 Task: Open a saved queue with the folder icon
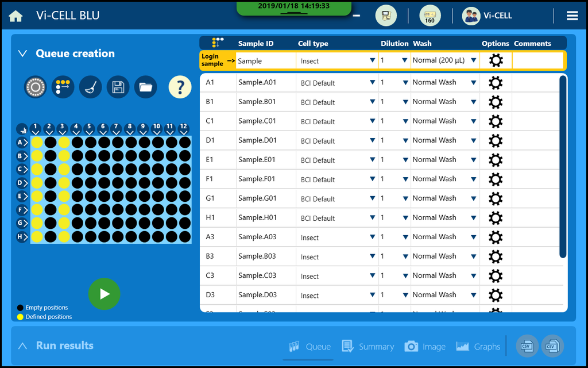click(x=145, y=87)
